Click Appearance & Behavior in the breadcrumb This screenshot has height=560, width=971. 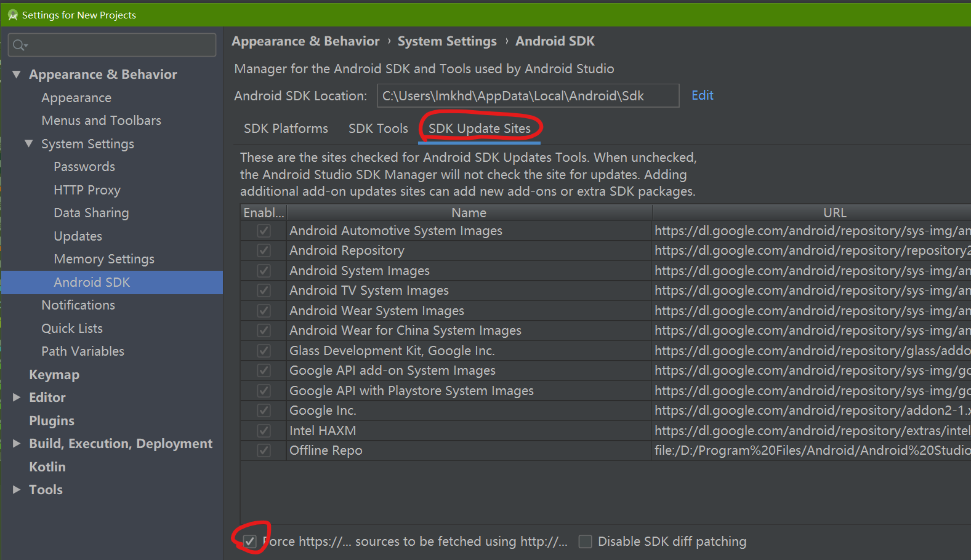pos(306,41)
